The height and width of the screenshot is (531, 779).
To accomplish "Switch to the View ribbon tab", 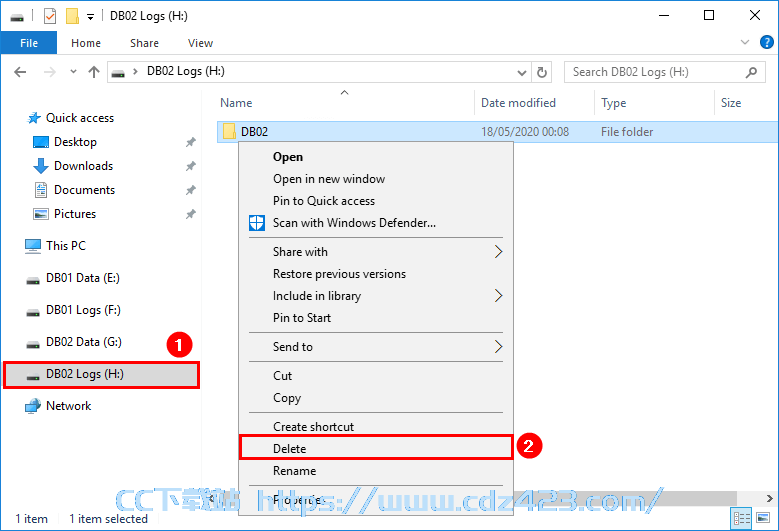I will pyautogui.click(x=200, y=43).
